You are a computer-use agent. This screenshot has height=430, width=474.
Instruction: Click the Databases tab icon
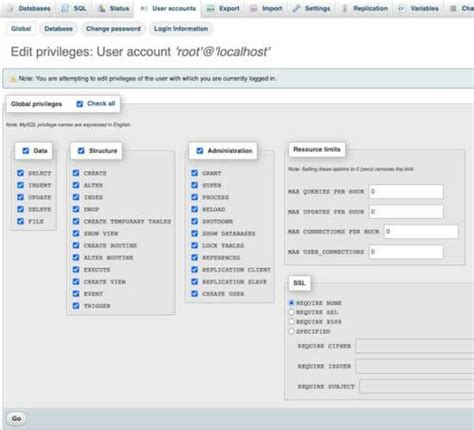pyautogui.click(x=10, y=9)
